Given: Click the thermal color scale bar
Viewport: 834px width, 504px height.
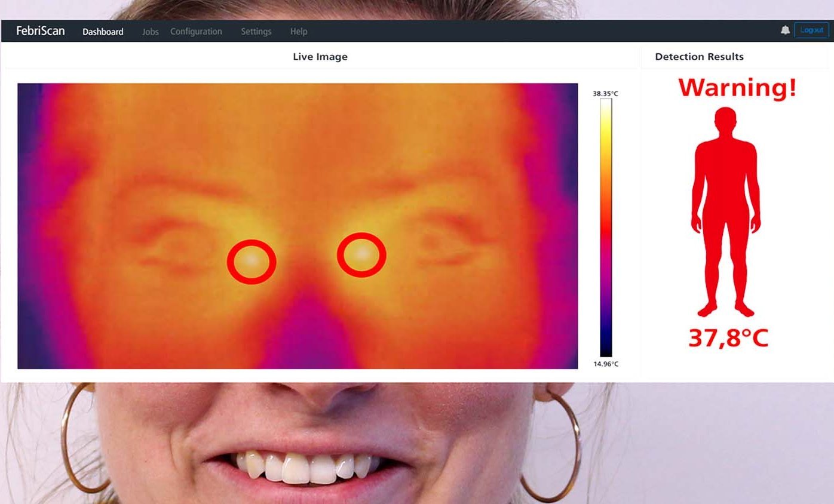Looking at the screenshot, I should coord(606,227).
